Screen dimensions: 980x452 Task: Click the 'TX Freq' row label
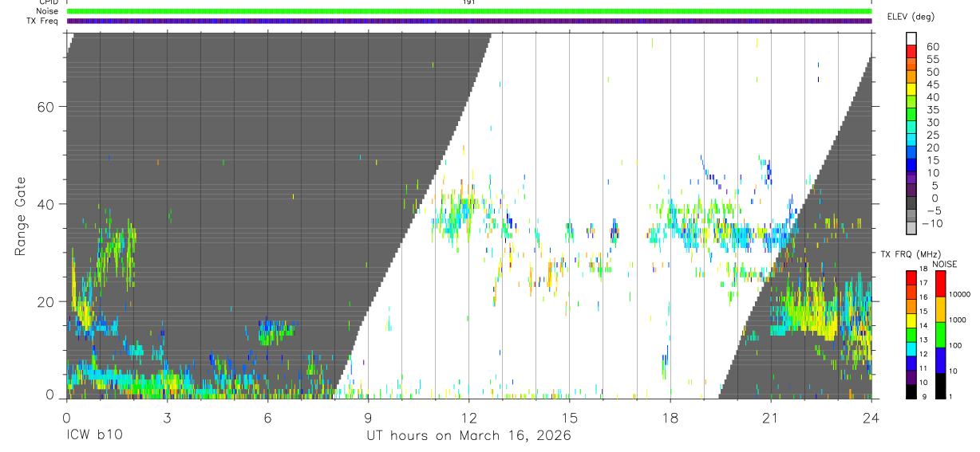pos(42,22)
